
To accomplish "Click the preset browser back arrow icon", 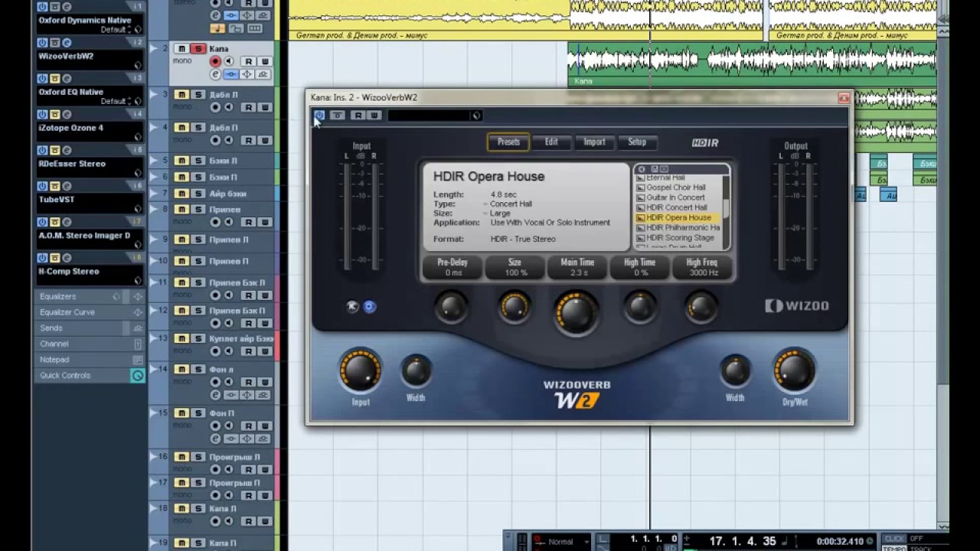I will (642, 169).
